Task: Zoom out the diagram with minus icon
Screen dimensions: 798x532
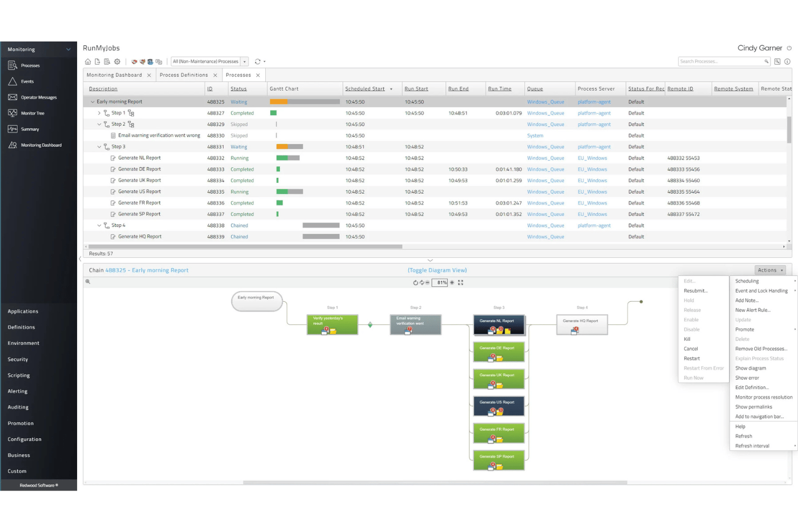Action: pos(428,282)
